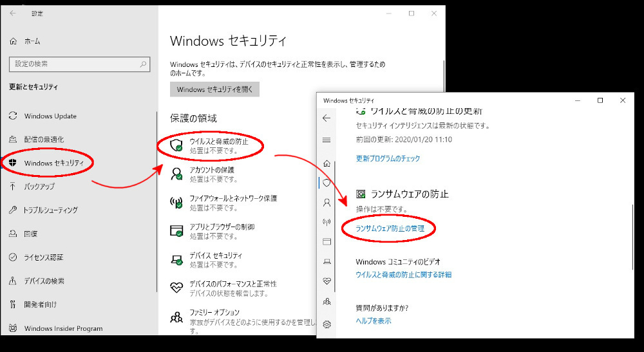Go to Home in Windows Security rail
The height and width of the screenshot is (352, 644).
click(x=327, y=163)
